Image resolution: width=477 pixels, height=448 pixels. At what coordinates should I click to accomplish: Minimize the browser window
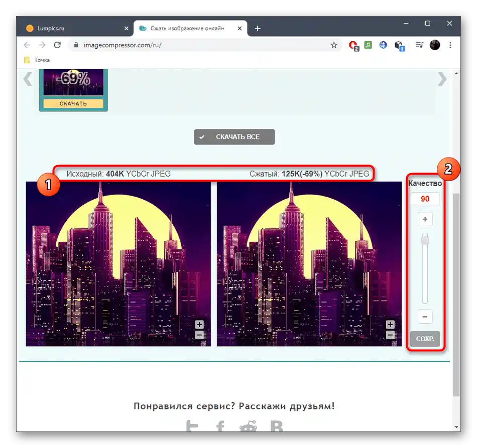pos(406,24)
